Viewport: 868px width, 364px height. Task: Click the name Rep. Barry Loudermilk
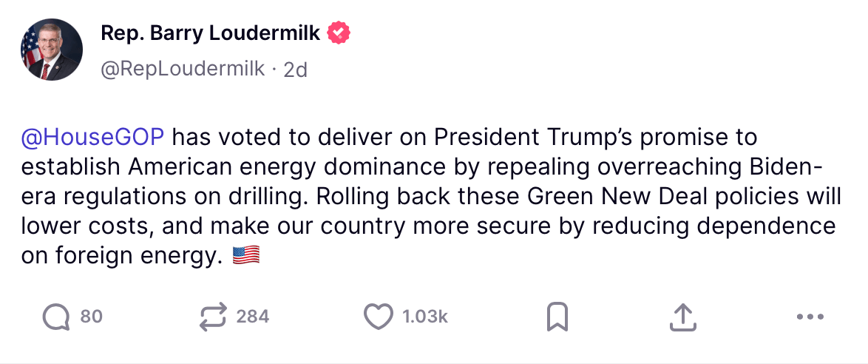pos(211,33)
